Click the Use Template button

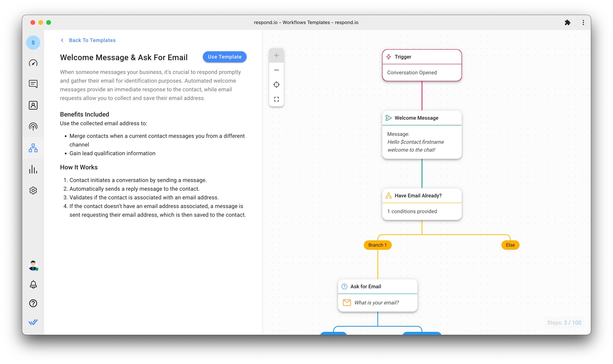(x=224, y=57)
